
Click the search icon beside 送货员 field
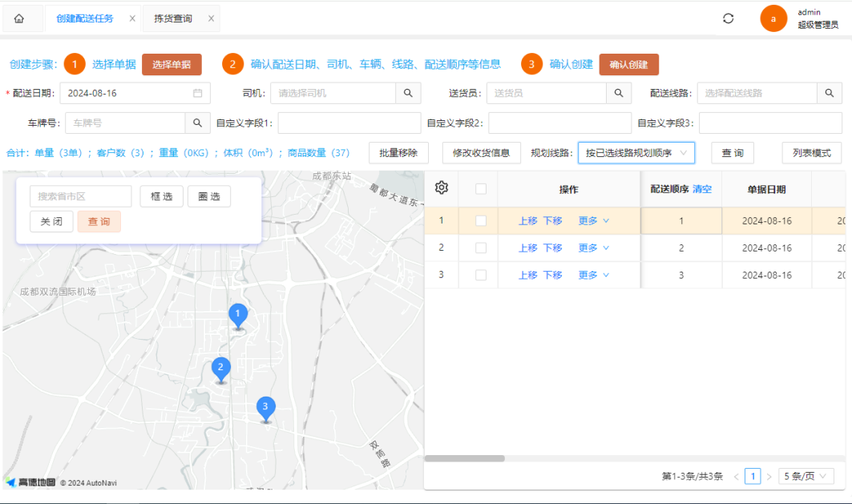pos(619,93)
